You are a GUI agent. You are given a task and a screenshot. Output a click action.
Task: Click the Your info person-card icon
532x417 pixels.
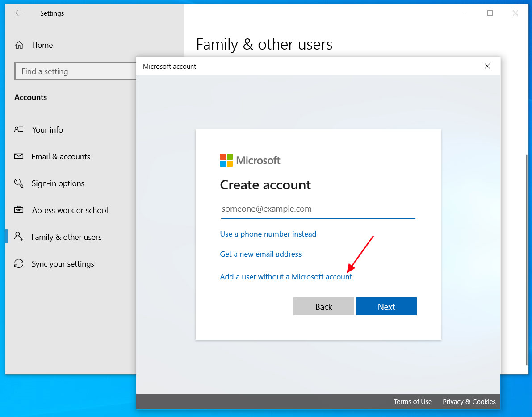19,129
